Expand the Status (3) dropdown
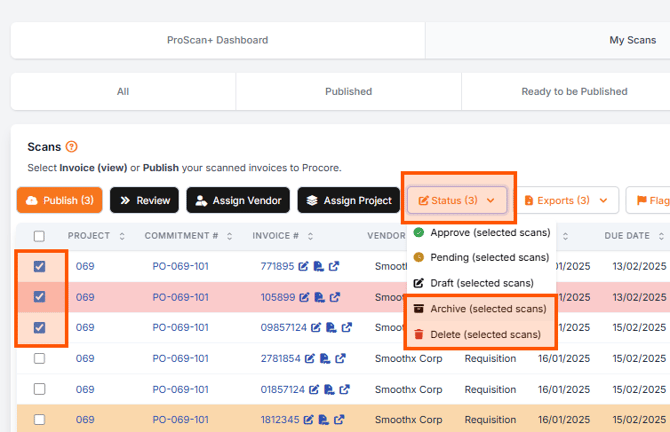This screenshot has width=670, height=432. [x=457, y=200]
